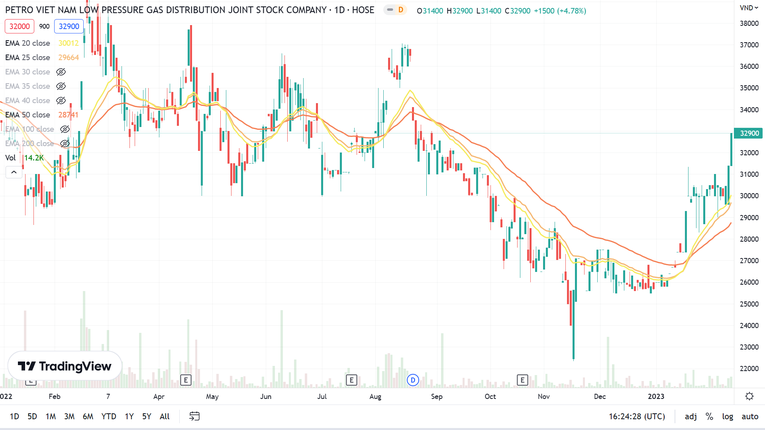
Task: Click the TradingView logo
Action: coord(65,367)
